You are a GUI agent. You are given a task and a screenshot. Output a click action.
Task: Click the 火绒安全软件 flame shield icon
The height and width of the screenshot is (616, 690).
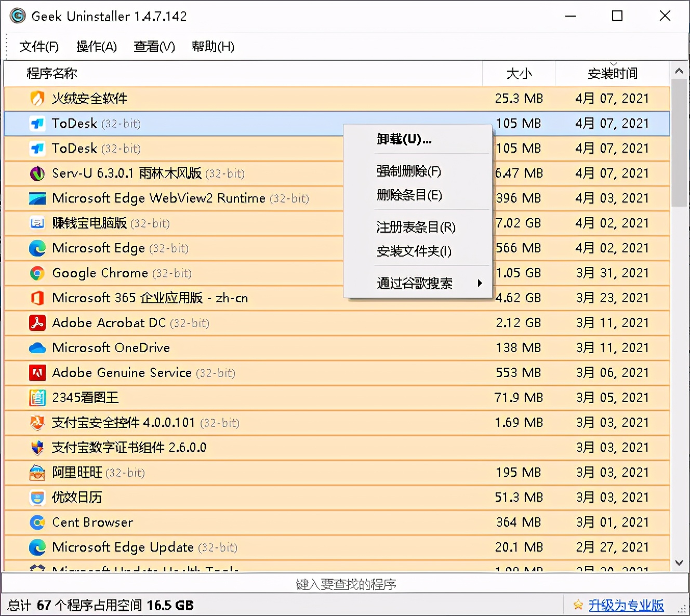37,98
